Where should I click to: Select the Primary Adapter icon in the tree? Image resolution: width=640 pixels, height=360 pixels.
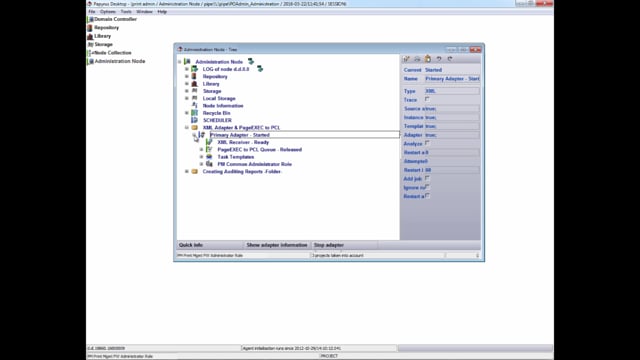coord(202,135)
